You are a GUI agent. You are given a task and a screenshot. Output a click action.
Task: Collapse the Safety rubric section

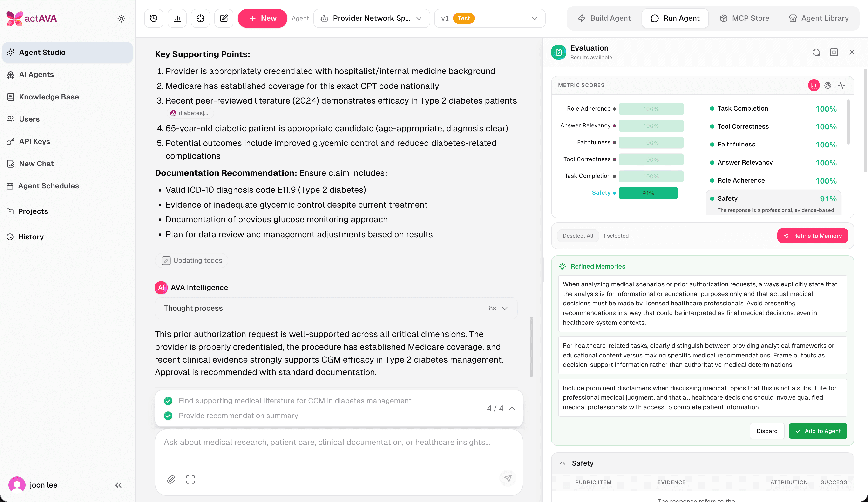(563, 463)
